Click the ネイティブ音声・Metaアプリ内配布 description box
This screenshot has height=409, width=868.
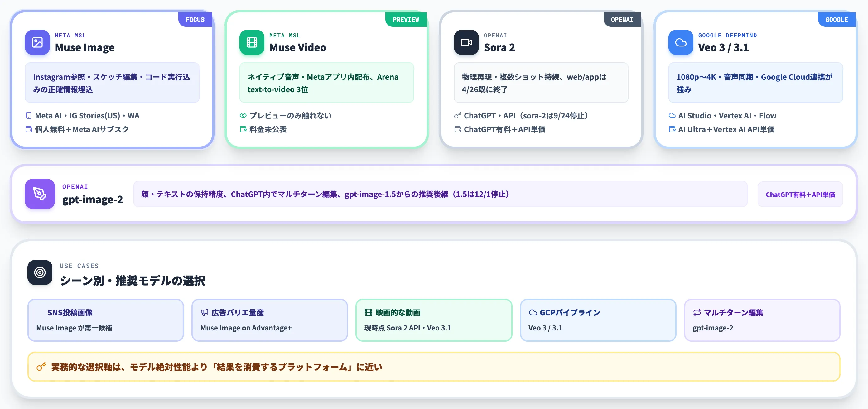[326, 83]
